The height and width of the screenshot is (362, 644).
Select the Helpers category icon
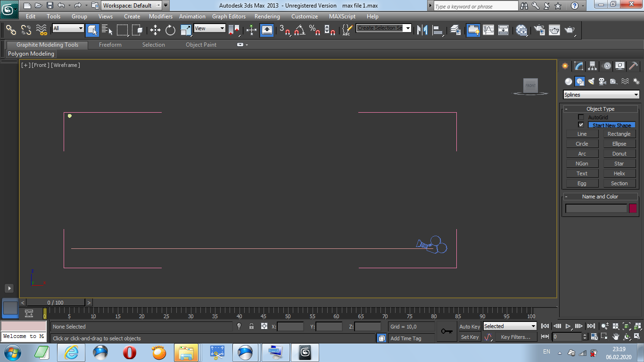coord(614,81)
